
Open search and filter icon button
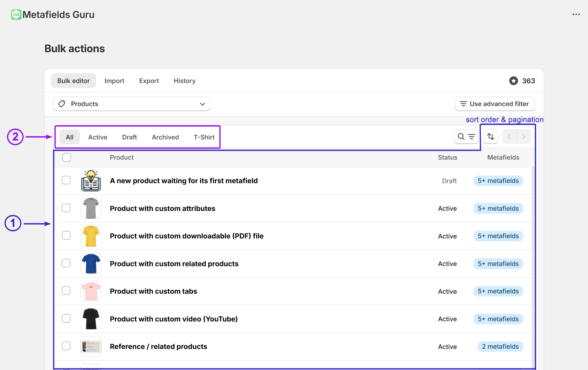pyautogui.click(x=466, y=137)
